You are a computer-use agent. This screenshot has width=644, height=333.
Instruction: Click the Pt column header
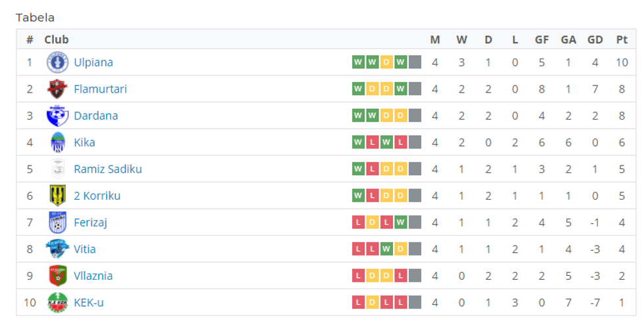click(x=622, y=39)
